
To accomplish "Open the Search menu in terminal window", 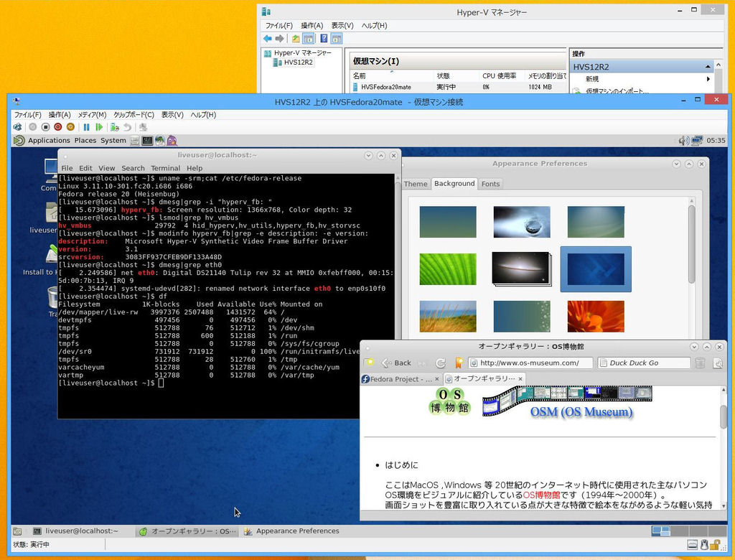I will pos(133,168).
